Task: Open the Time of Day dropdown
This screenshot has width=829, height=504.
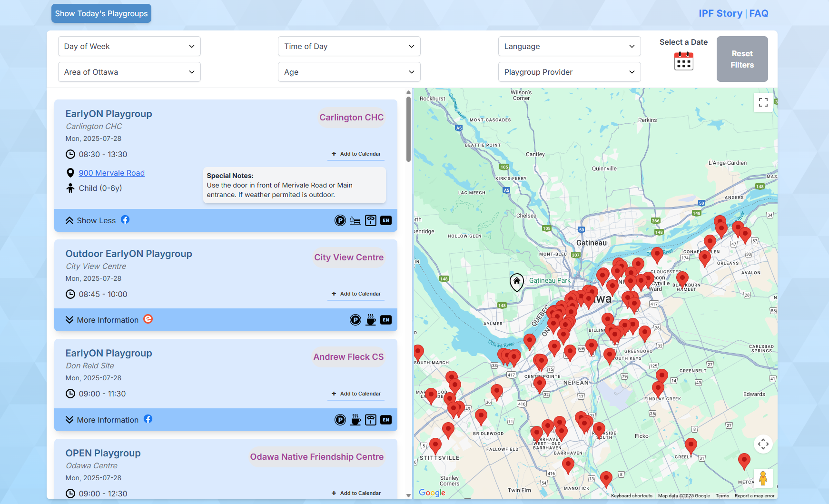Action: 349,46
